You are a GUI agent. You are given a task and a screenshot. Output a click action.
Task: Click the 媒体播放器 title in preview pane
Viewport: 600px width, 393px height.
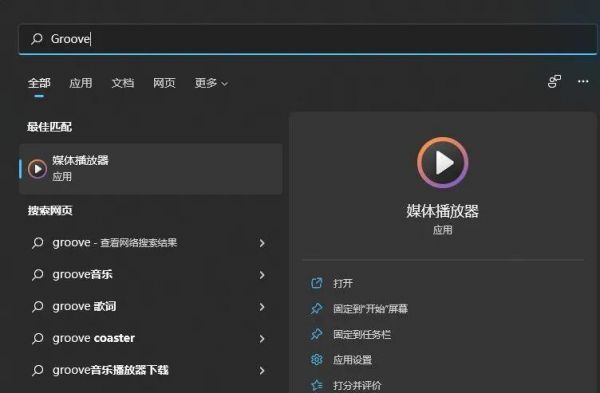[443, 211]
